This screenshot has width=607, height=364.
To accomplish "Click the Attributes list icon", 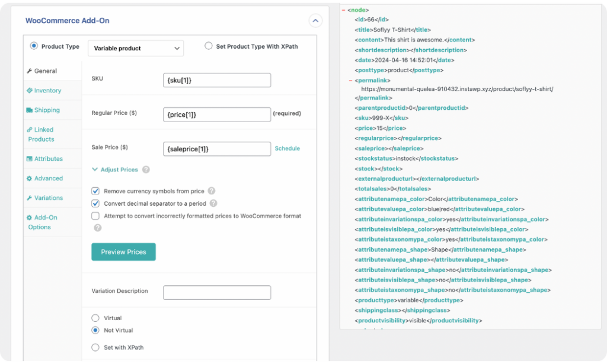I will coord(30,159).
